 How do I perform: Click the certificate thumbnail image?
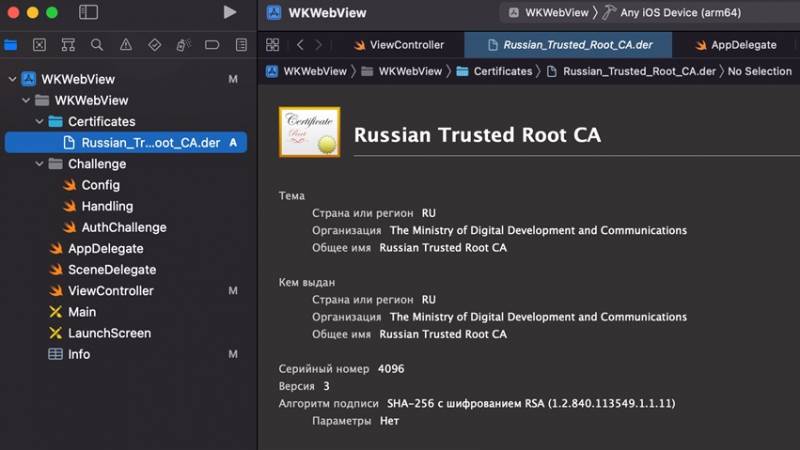point(309,132)
